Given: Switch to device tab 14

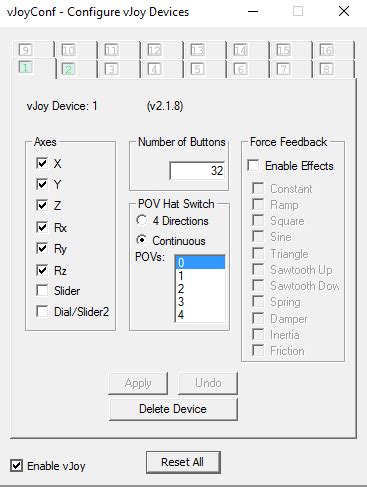Looking at the screenshot, I should click(248, 50).
